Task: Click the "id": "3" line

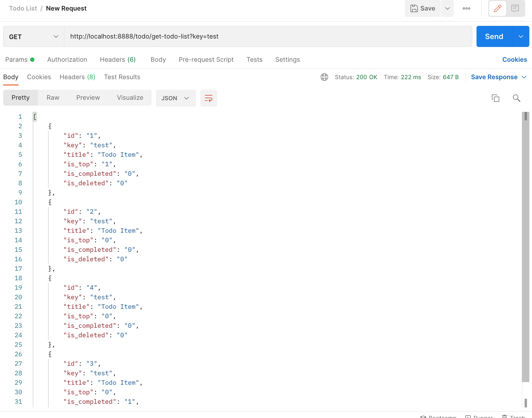Action: click(x=82, y=364)
